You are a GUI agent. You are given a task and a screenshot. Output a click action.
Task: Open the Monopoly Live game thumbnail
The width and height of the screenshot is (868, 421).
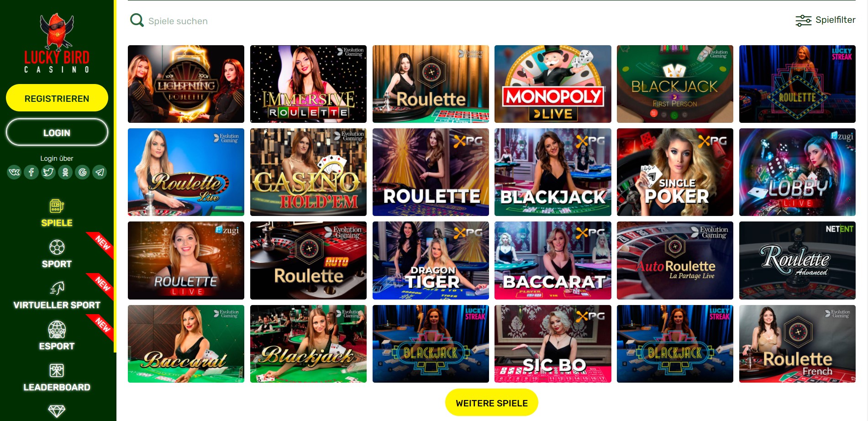click(552, 84)
